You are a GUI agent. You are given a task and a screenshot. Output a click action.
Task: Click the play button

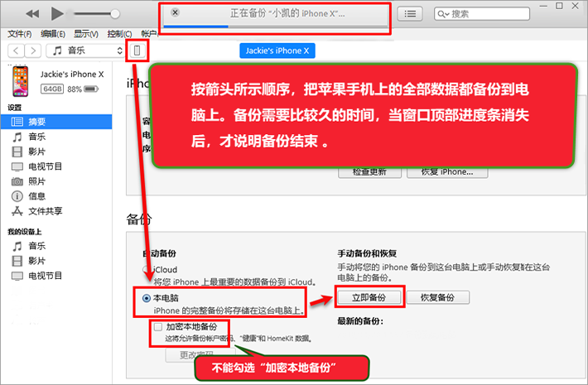[57, 14]
